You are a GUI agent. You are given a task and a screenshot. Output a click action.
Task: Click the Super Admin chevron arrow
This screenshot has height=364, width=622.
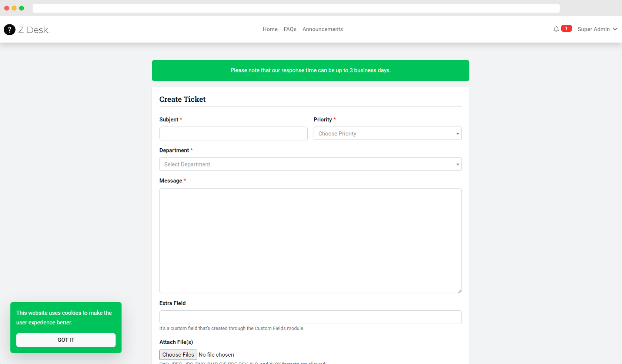click(615, 29)
